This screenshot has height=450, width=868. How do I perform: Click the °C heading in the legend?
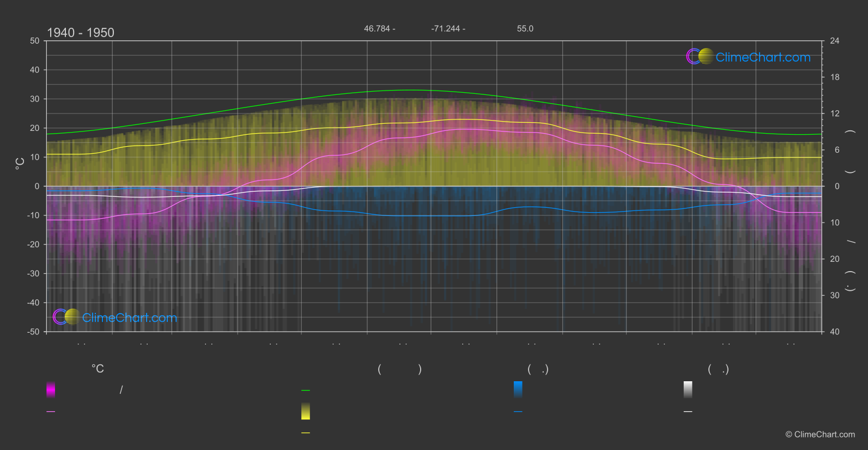pyautogui.click(x=98, y=369)
